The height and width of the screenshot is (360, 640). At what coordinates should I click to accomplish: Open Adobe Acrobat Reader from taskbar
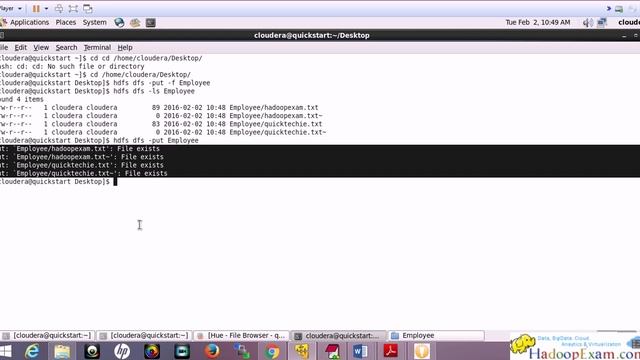391,351
